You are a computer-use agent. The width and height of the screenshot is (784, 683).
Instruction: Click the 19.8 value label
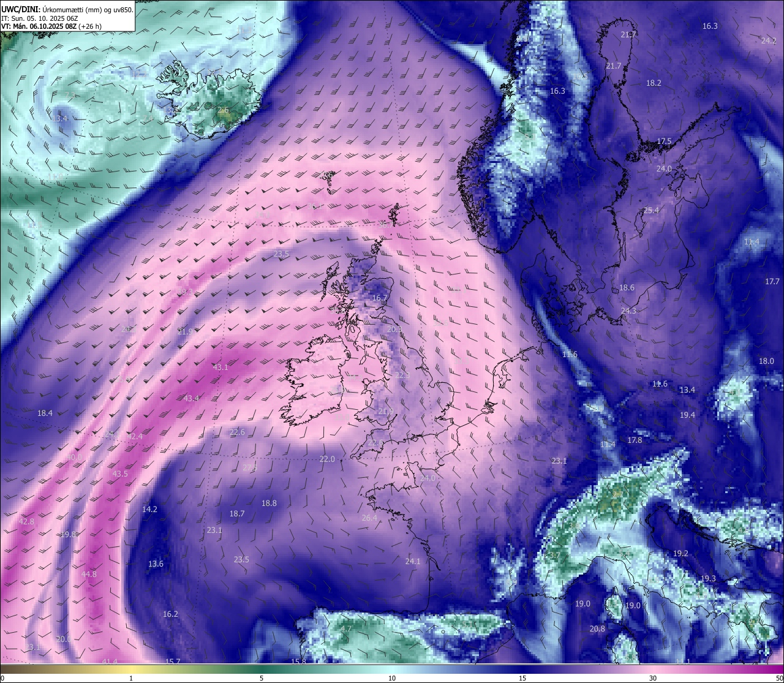click(x=68, y=535)
